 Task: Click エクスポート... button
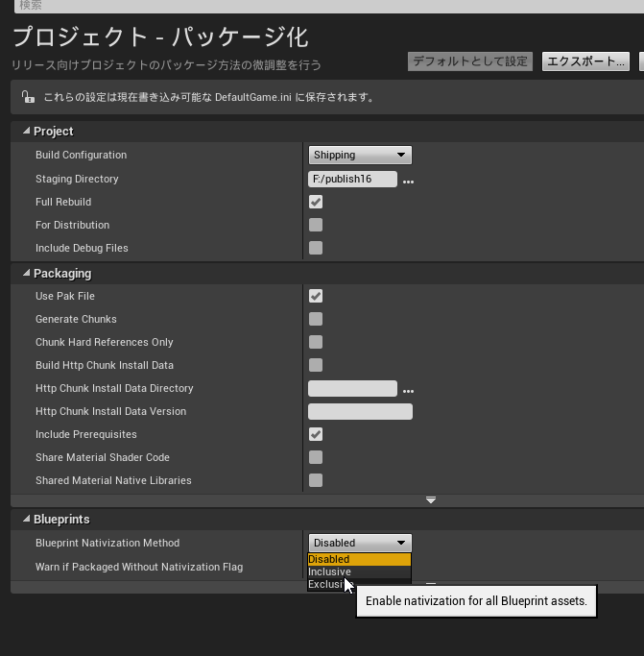585,61
